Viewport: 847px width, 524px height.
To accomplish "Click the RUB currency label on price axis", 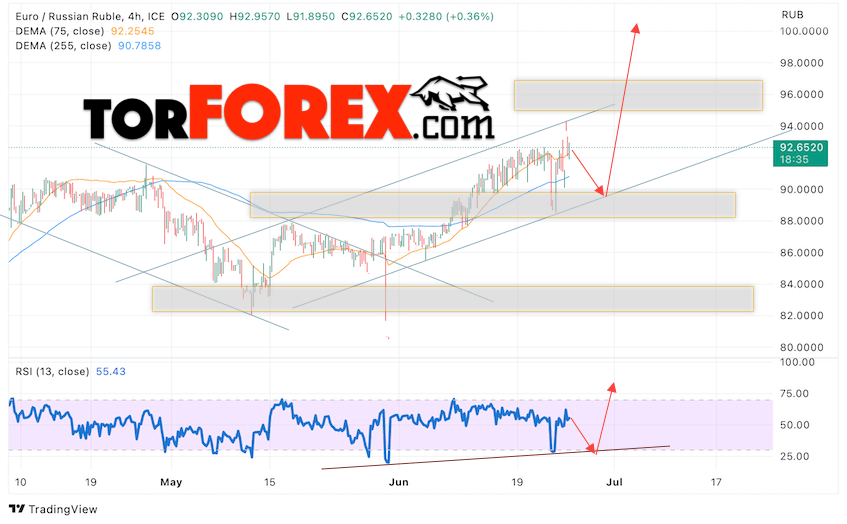I will 792,15.
